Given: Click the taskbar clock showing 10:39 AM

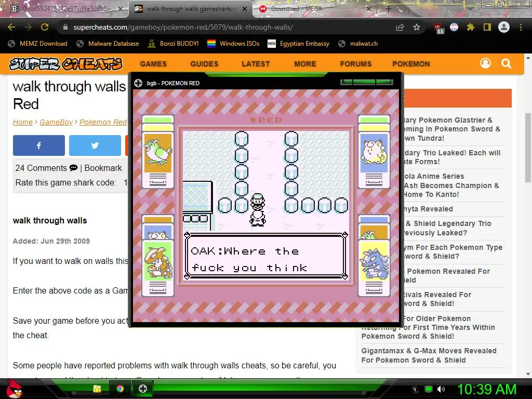Looking at the screenshot, I should 487,389.
